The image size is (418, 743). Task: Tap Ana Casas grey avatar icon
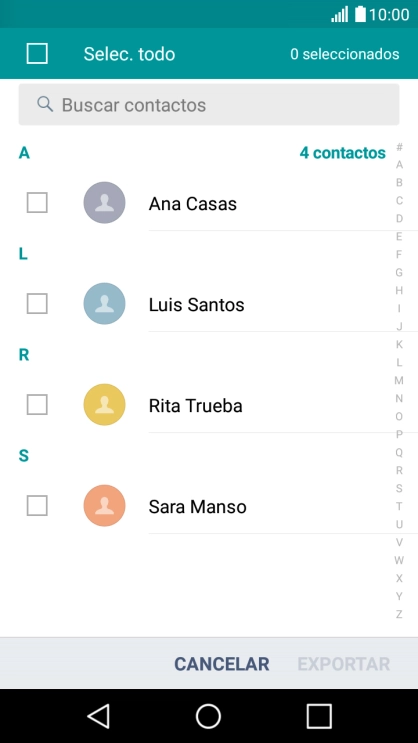104,203
